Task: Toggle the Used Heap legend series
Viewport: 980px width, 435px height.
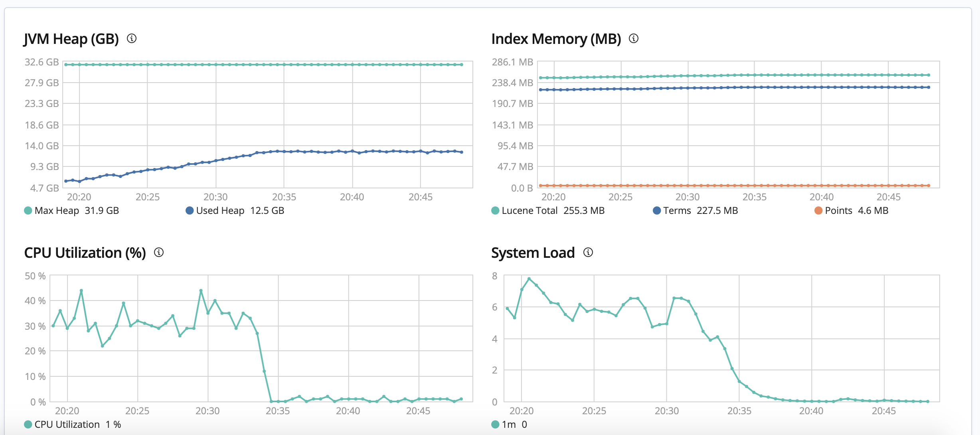Action: 235,211
